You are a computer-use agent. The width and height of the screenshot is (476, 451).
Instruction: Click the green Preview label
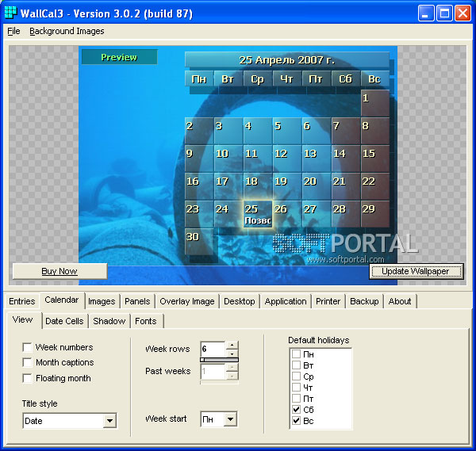point(119,57)
